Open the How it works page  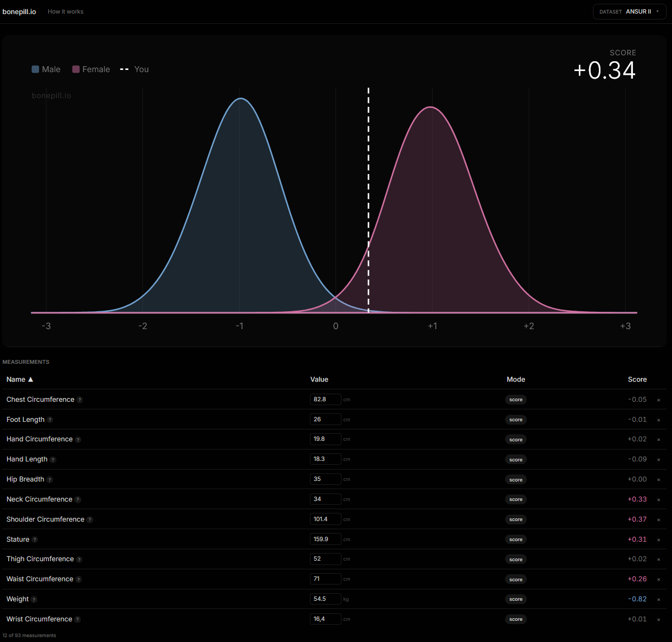[x=66, y=11]
